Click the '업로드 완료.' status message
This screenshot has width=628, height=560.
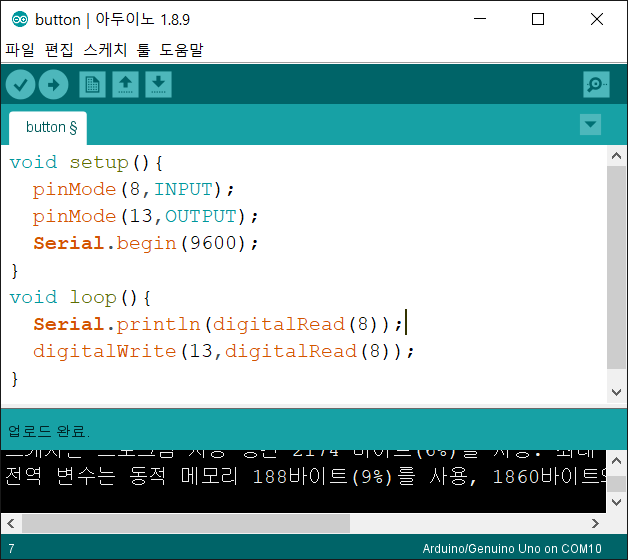coord(49,431)
